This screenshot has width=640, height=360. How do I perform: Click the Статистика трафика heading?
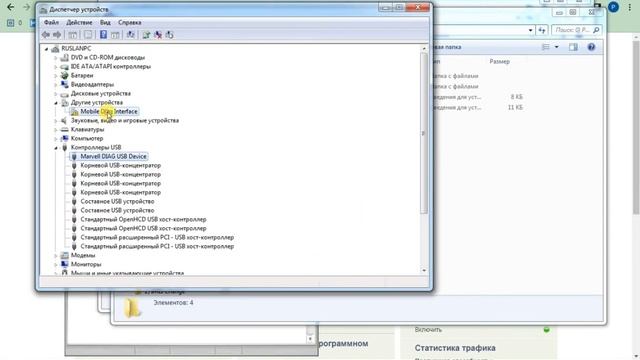(x=455, y=348)
